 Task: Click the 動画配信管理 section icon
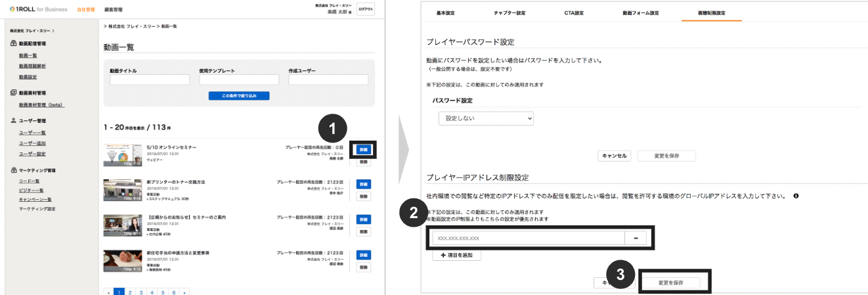[x=13, y=43]
